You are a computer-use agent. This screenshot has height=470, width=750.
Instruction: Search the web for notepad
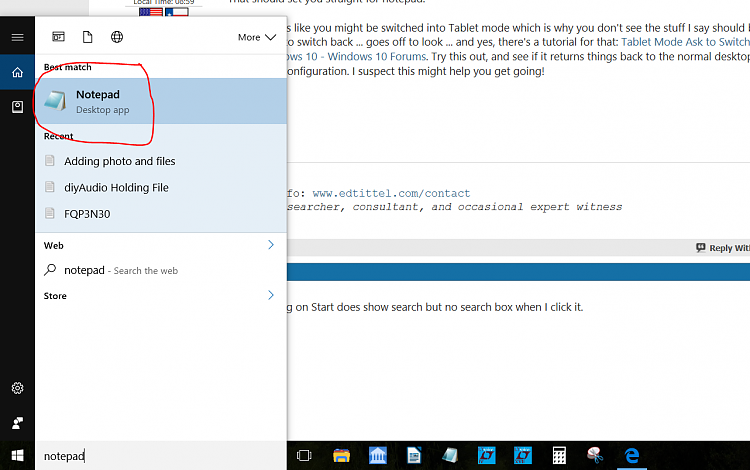161,270
